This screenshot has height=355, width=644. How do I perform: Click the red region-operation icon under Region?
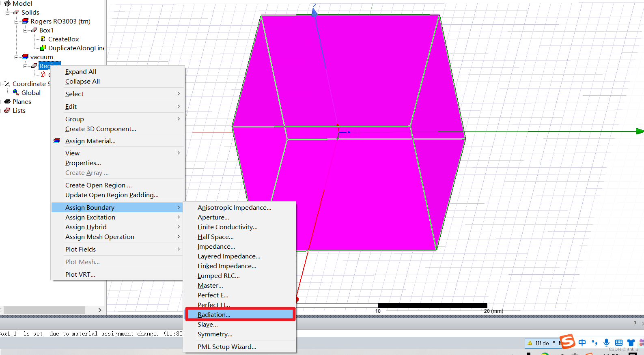43,75
